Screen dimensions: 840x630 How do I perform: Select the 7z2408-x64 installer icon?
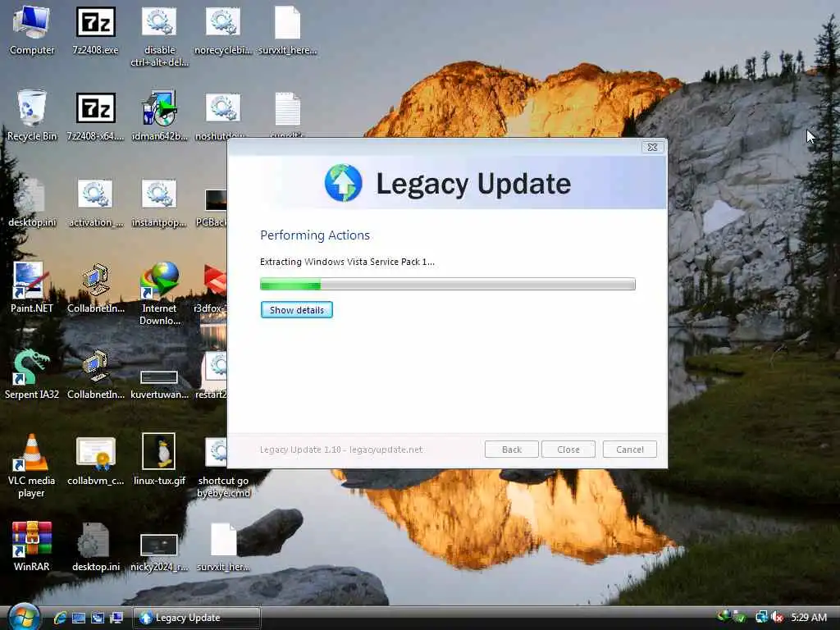pos(95,116)
